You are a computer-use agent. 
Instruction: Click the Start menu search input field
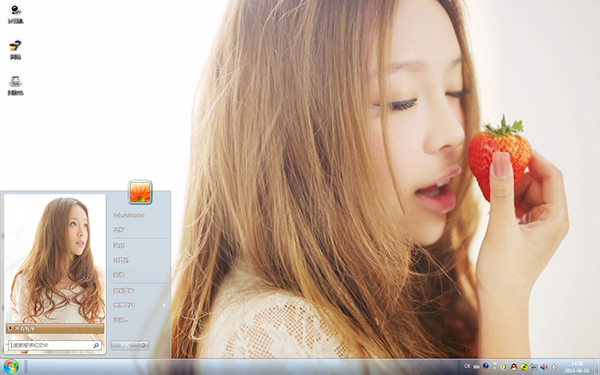click(55, 345)
